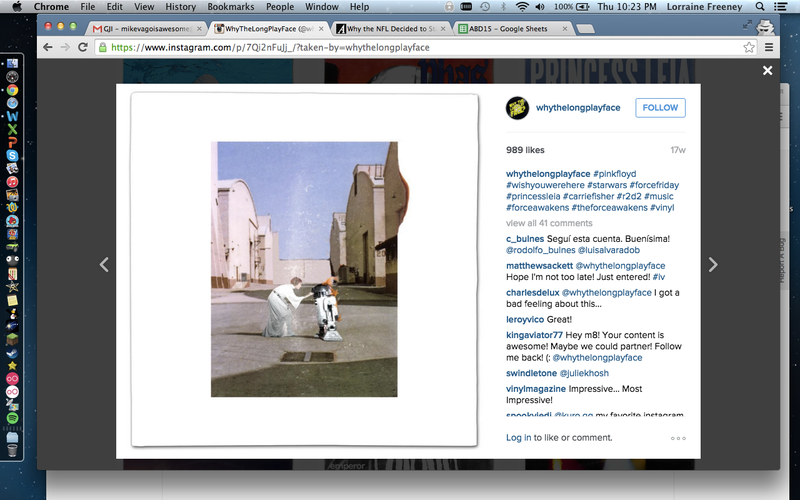The image size is (800, 500).
Task: Launch PowerPoint from the dock
Action: pyautogui.click(x=12, y=142)
